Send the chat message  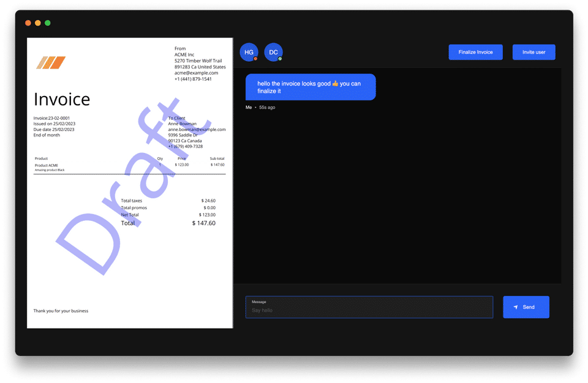[x=526, y=307]
